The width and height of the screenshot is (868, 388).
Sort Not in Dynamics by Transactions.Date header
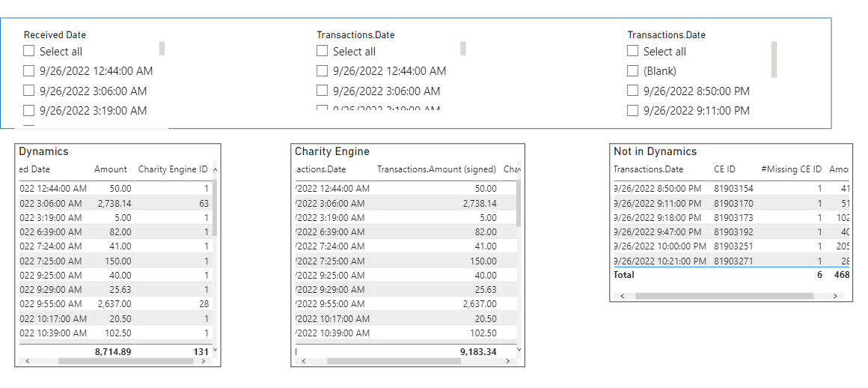coord(649,169)
